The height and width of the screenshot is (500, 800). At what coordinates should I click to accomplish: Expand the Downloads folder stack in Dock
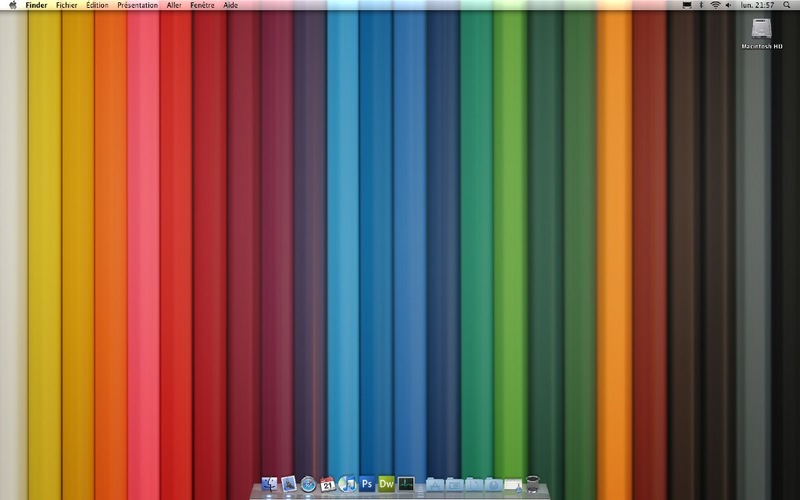tap(493, 484)
